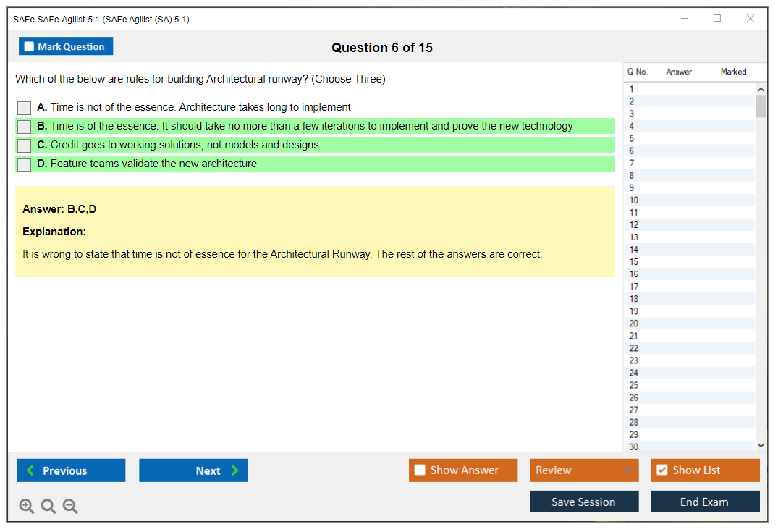Screen dimensions: 778x532
Task: Click Save Session button
Action: (584, 502)
